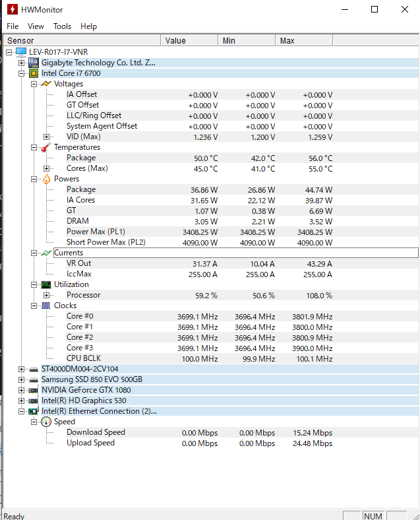The height and width of the screenshot is (520, 420).
Task: Expand the Samsung SSD 850 EVO node
Action: 22,379
